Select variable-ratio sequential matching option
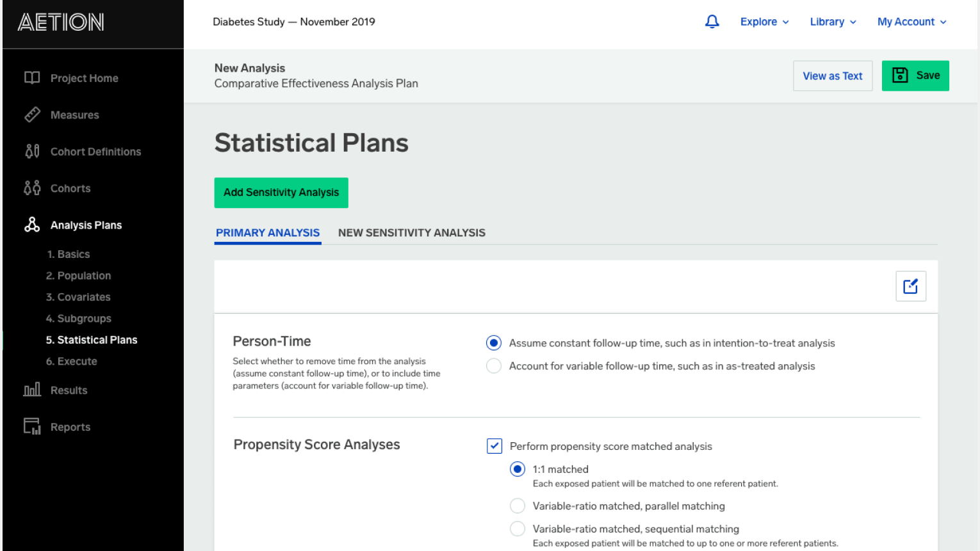Image resolution: width=980 pixels, height=551 pixels. [518, 529]
